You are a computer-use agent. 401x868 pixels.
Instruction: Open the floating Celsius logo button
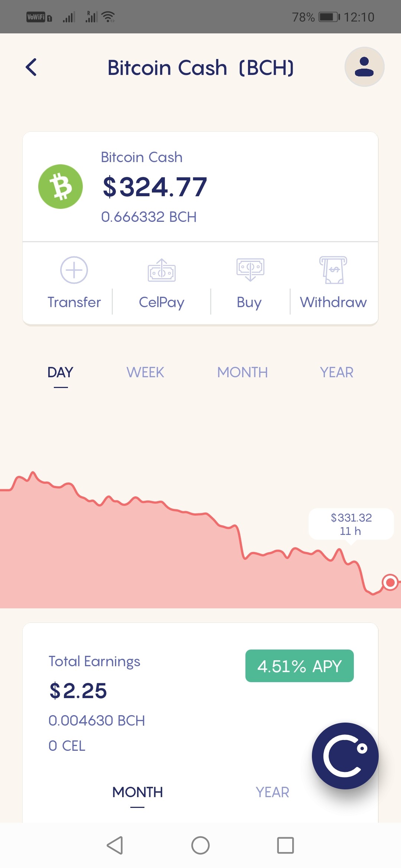345,756
